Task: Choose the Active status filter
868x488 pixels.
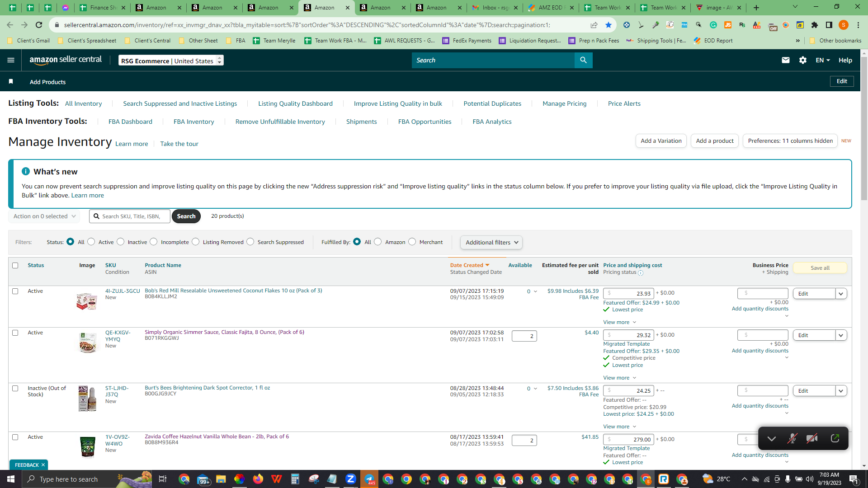Action: point(91,242)
